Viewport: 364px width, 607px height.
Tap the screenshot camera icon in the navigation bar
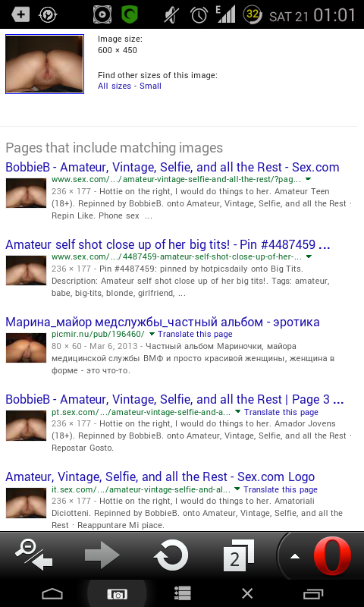click(117, 594)
